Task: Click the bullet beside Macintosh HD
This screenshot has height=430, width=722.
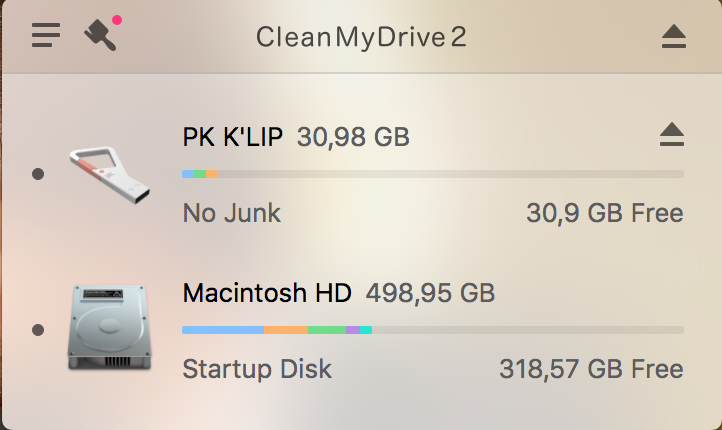Action: tap(38, 330)
